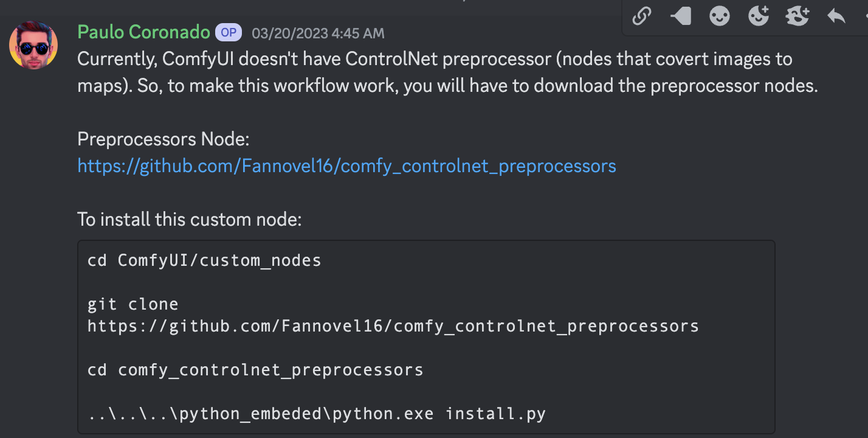This screenshot has width=868, height=438.
Task: Click the Preprocessors Node label text
Action: (x=163, y=139)
